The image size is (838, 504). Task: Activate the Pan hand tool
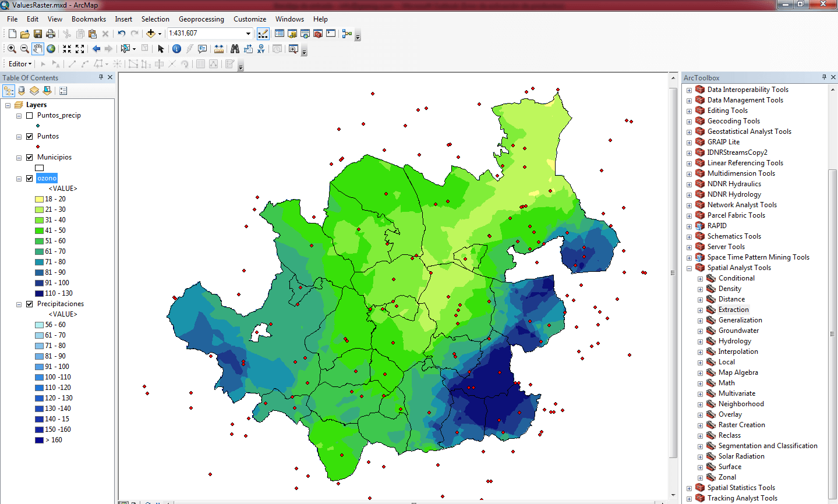(x=38, y=49)
